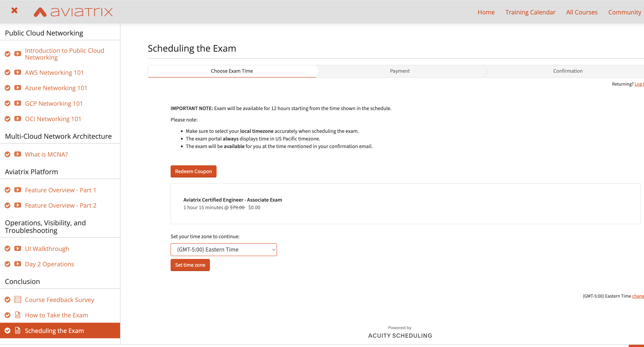Click the completed checkmark for What is MCNA?
The height and width of the screenshot is (347, 644).
click(x=7, y=154)
